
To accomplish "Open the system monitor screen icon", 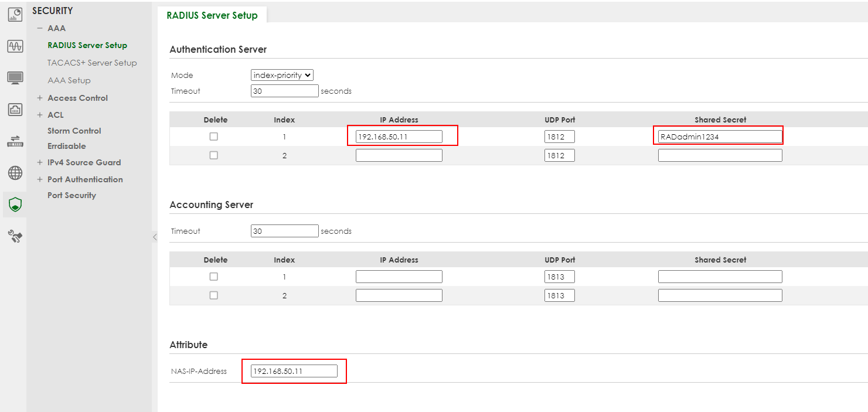I will point(15,78).
